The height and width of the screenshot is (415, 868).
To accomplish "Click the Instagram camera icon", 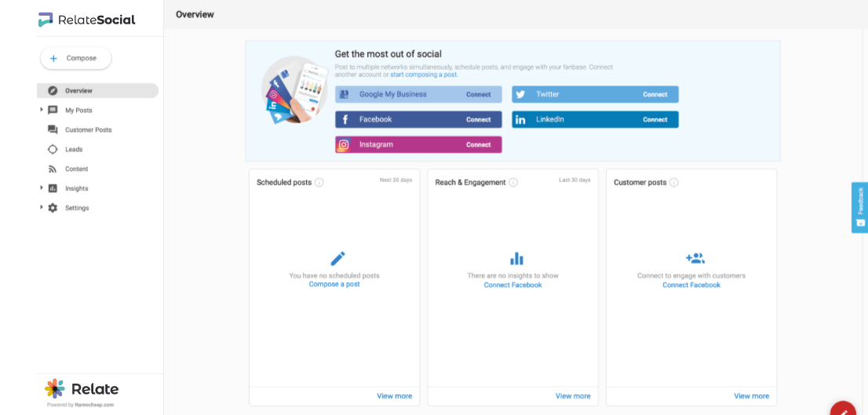I will coord(344,145).
